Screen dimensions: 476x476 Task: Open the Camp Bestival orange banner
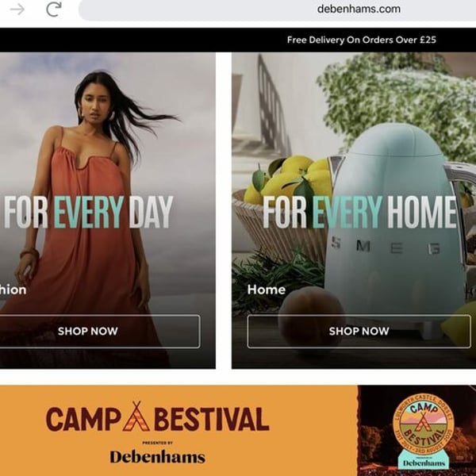tap(178, 431)
